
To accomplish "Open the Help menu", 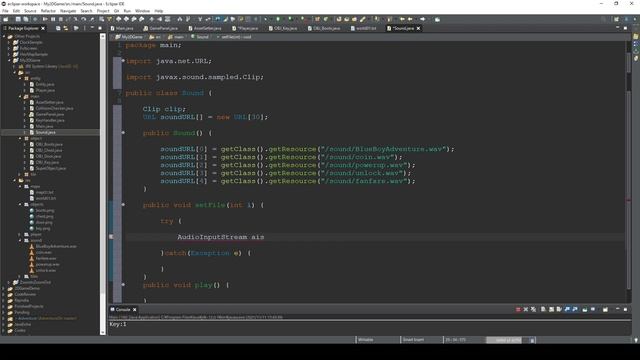I will 158,11.
